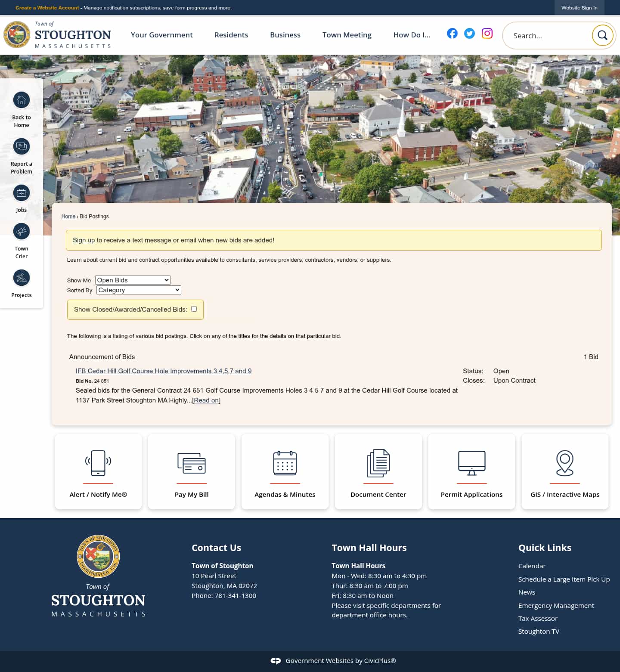
Task: Open the Alert / Notify Me tile
Action: tap(98, 471)
